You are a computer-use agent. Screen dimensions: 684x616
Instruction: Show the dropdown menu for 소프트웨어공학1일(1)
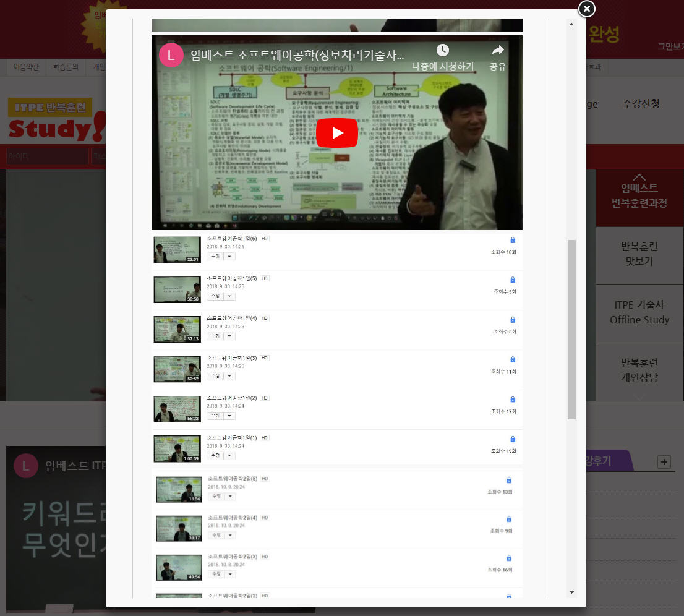coord(229,455)
